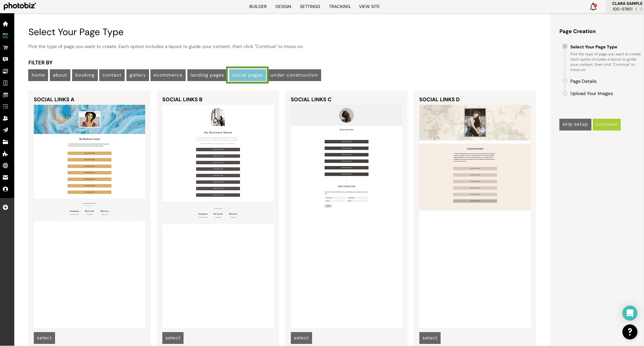The width and height of the screenshot is (644, 346).
Task: Open the notifications bell icon
Action: coord(593,7)
